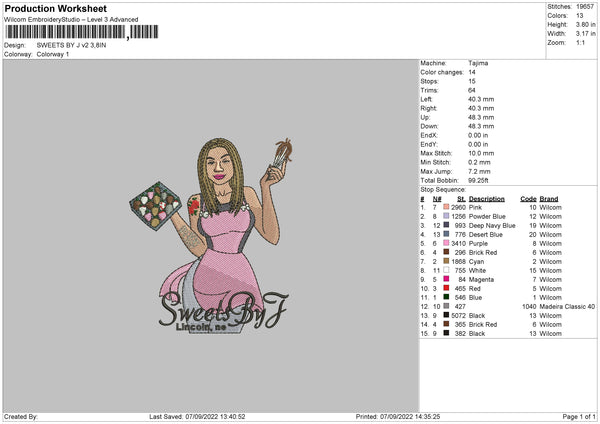This screenshot has width=600, height=424.
Task: Click the 'Created By:' footer label
Action: (21, 416)
